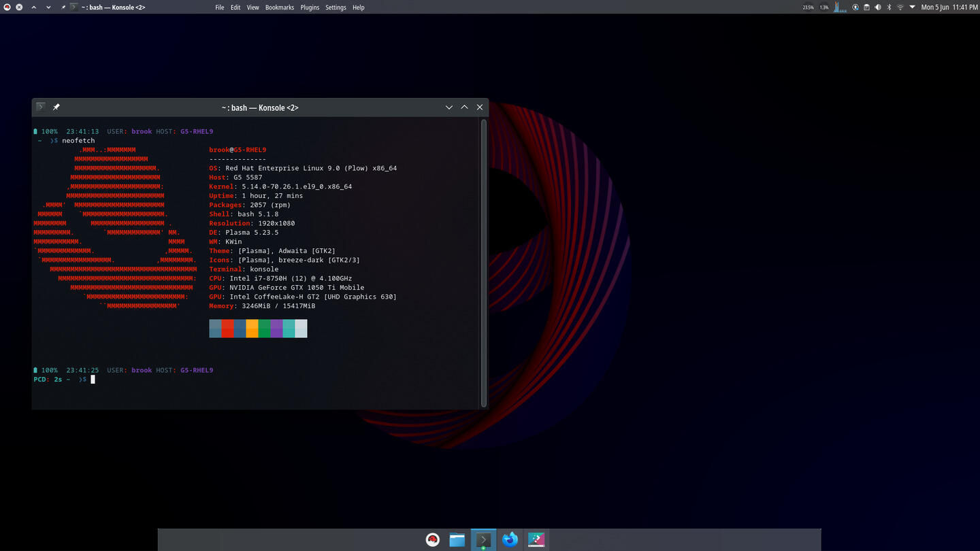The height and width of the screenshot is (551, 980).
Task: Maximize Konsole using title bar up chevron
Action: [x=465, y=107]
